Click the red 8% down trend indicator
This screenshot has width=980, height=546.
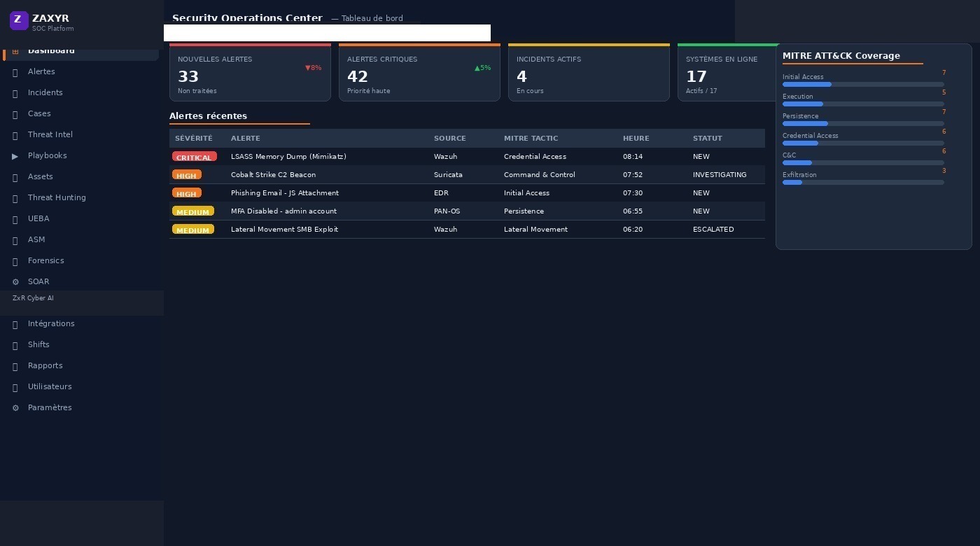pos(313,68)
